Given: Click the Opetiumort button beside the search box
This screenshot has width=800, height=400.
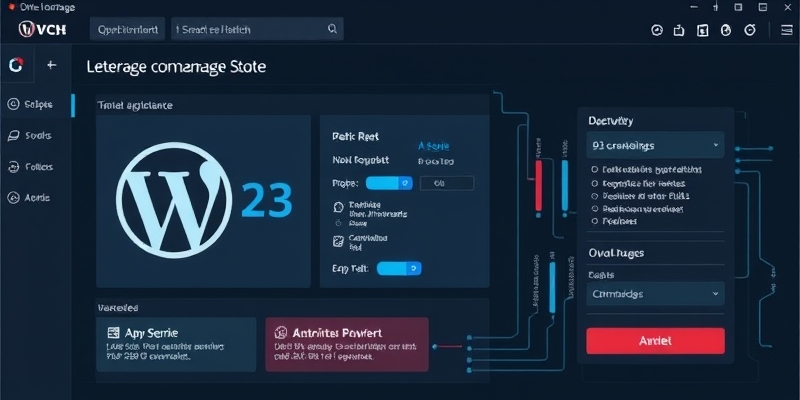Looking at the screenshot, I should [128, 29].
